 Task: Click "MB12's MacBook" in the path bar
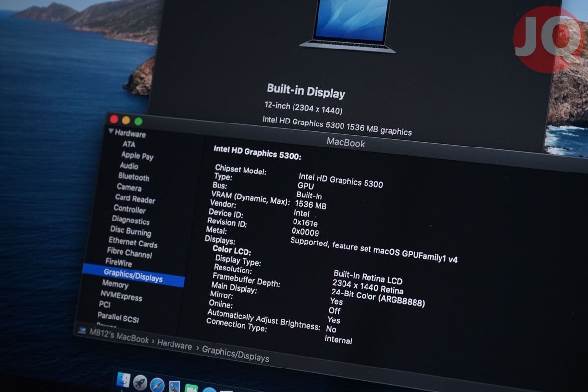click(119, 336)
